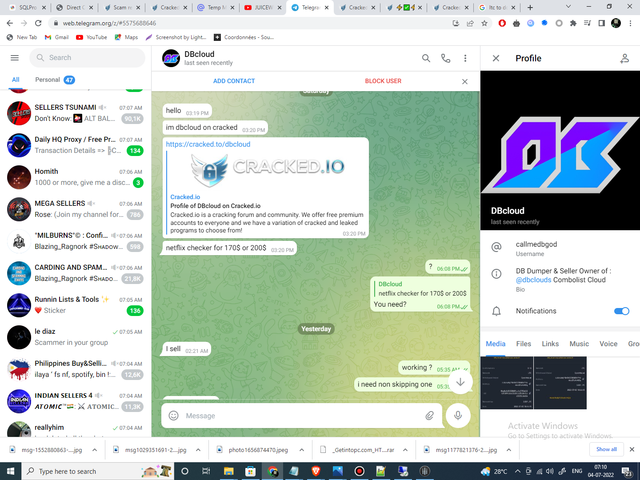Viewport: 640px width, 480px height.
Task: Click the username @ icon
Action: pyautogui.click(x=496, y=247)
